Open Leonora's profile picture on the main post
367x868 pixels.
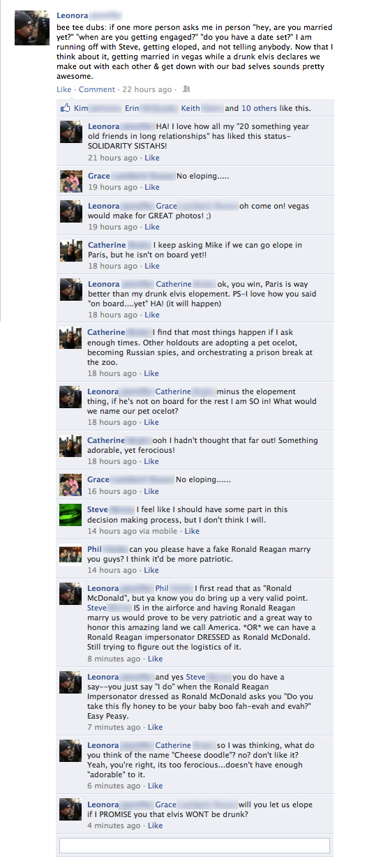[x=32, y=29]
